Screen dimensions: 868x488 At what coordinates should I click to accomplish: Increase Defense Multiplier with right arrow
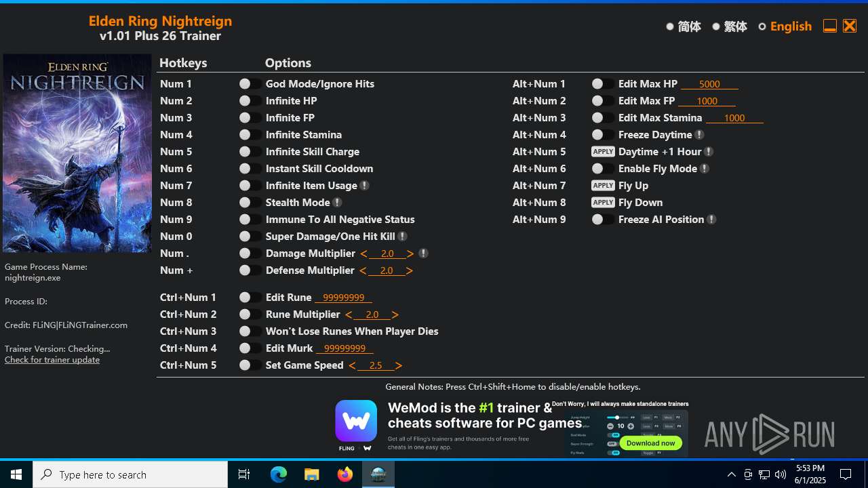[x=409, y=270]
